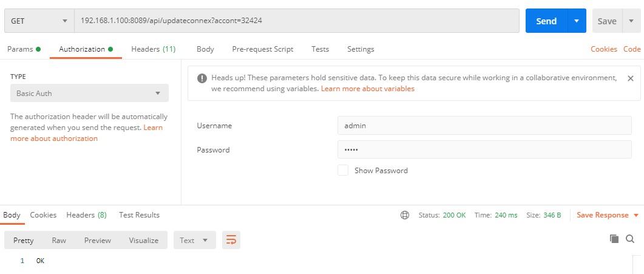Open the Headers (11) request tab
644x274 pixels.
pos(153,49)
